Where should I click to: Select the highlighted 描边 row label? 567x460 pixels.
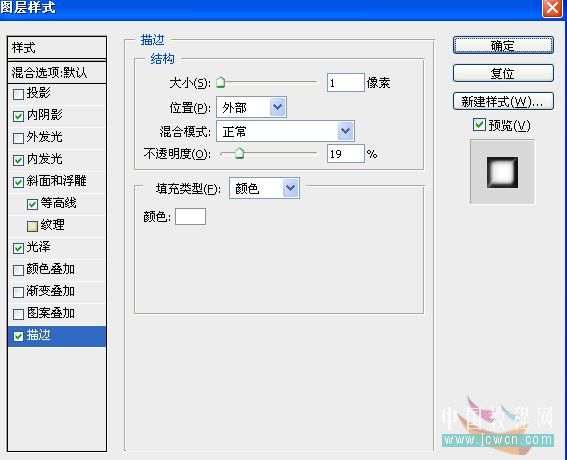[38, 335]
